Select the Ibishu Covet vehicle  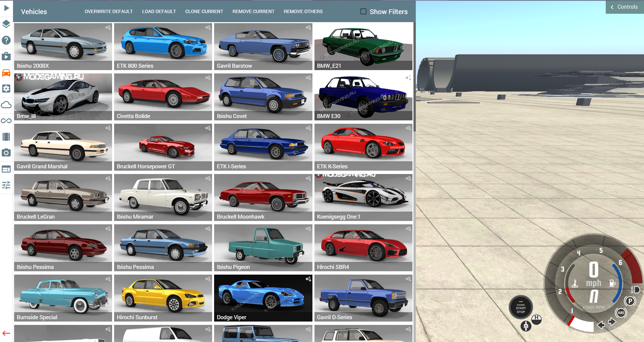tap(263, 97)
